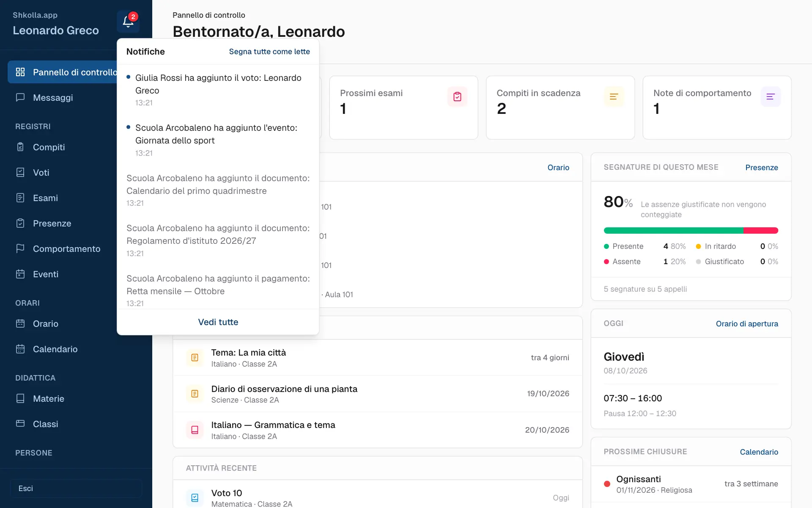This screenshot has height=508, width=812.
Task: Click the Prossimi esami card icon
Action: (x=457, y=97)
